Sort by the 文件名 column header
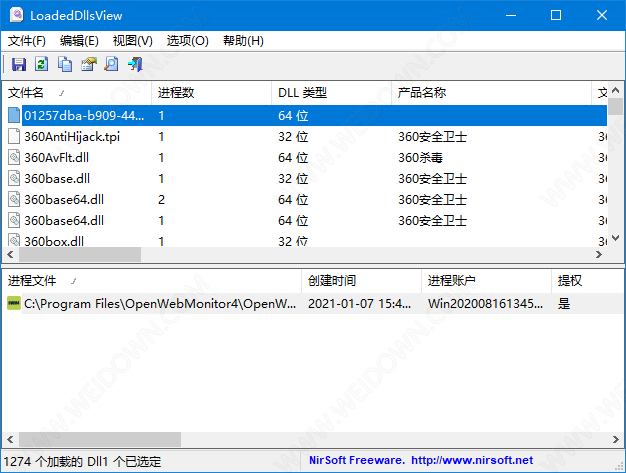This screenshot has width=626, height=473. pos(77,93)
